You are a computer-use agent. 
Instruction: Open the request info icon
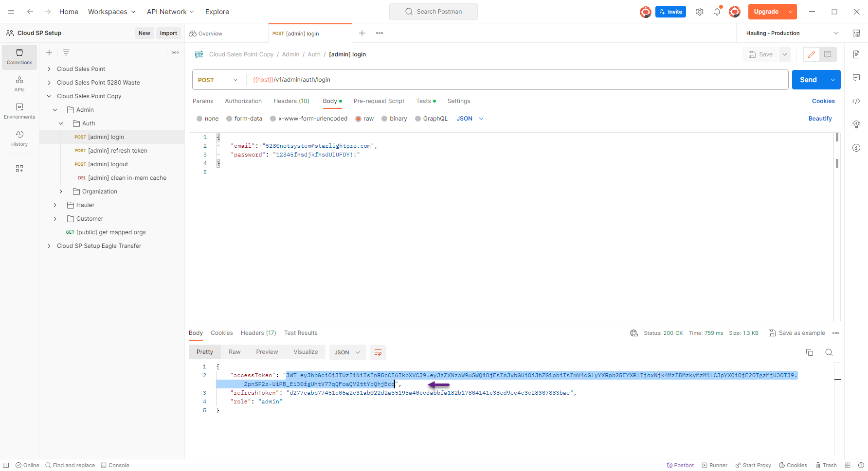856,148
